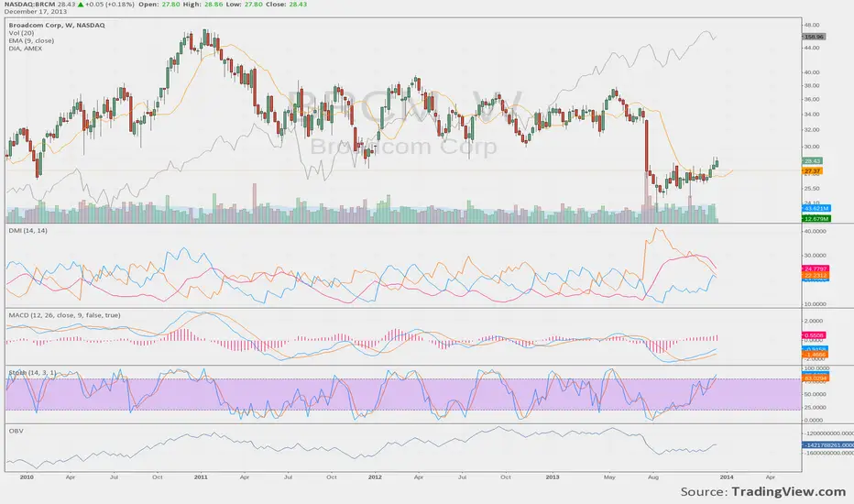This screenshot has width=854, height=504.
Task: Click the 44.00 price axis label
Action: 812,48
